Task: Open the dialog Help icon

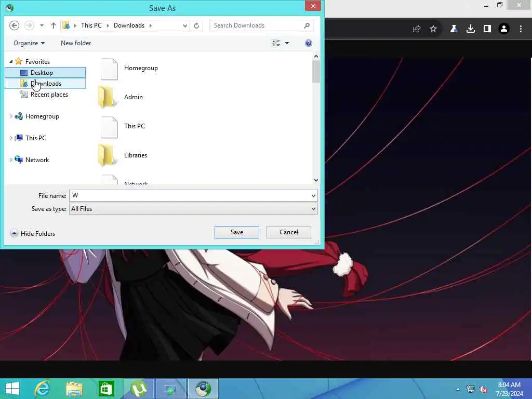Action: (309, 43)
